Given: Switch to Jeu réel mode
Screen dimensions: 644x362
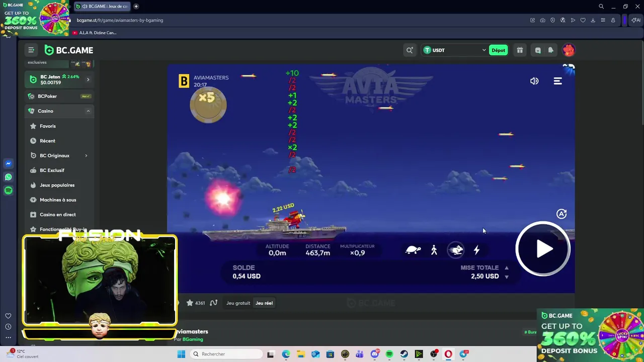Looking at the screenshot, I should tap(264, 303).
